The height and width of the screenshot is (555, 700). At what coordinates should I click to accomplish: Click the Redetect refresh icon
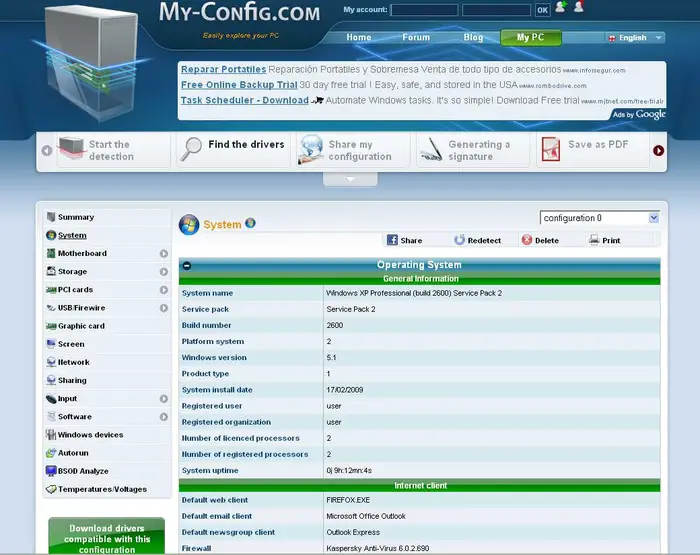pos(459,240)
